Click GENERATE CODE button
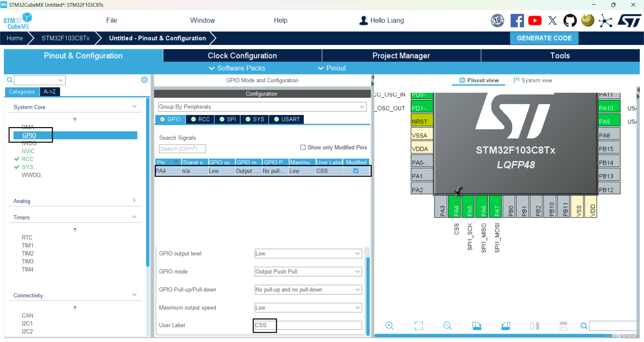Viewport: 644px width, 342px height. coord(544,38)
